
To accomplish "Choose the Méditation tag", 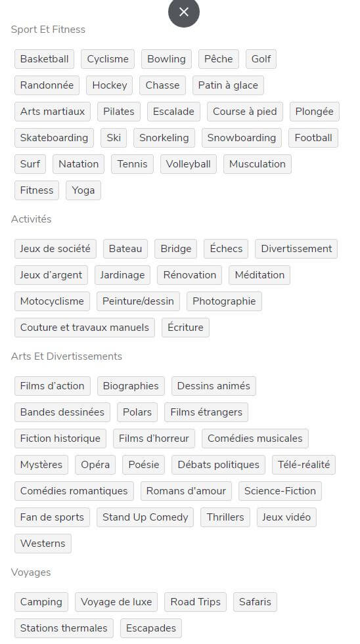I will coord(259,275).
